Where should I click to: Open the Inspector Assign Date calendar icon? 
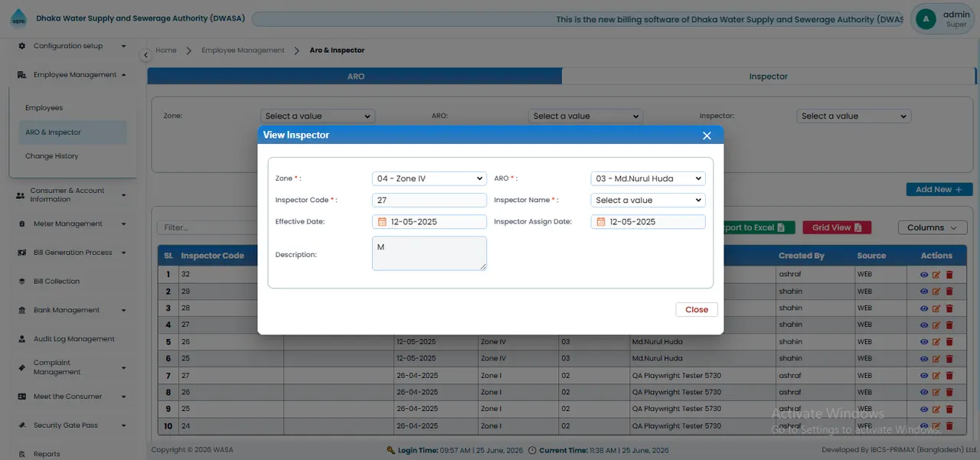click(x=601, y=222)
